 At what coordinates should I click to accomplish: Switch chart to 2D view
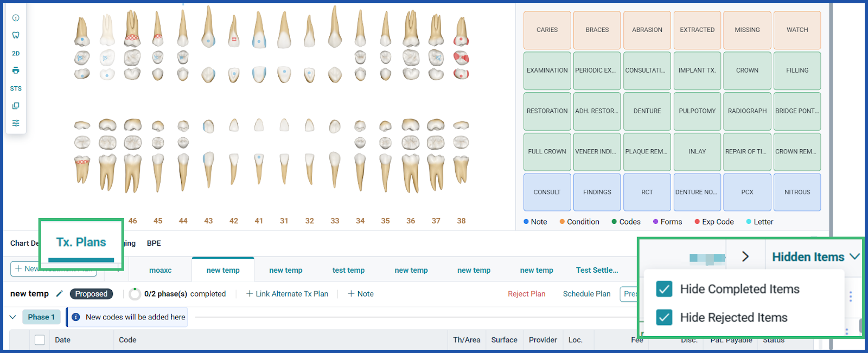(16, 53)
